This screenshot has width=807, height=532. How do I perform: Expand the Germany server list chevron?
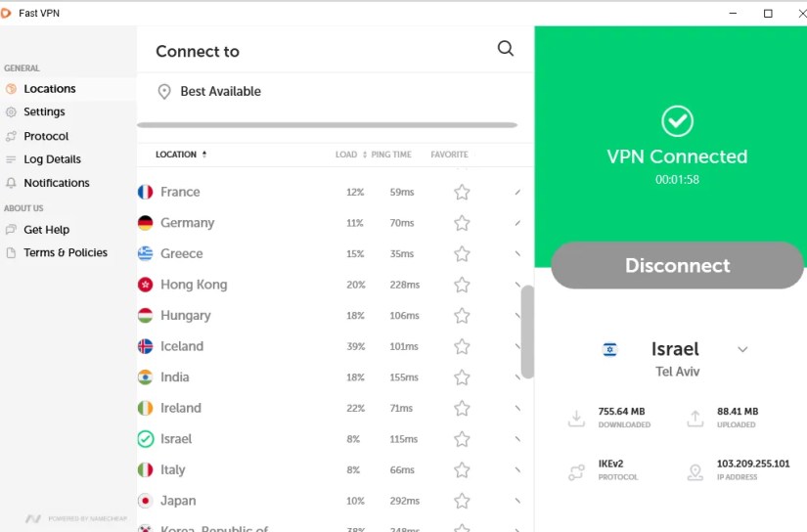coord(517,223)
